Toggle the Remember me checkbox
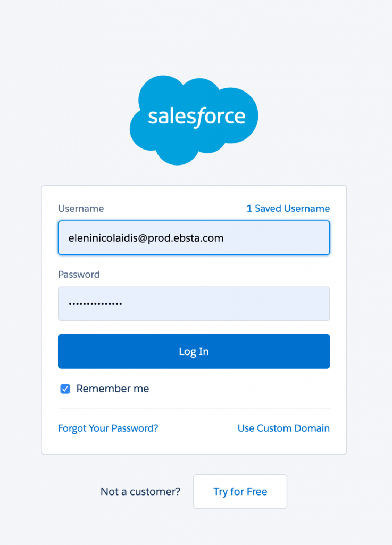 coord(65,389)
